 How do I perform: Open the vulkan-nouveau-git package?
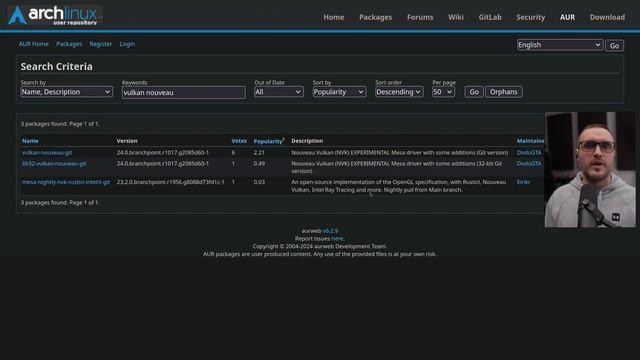click(x=47, y=152)
